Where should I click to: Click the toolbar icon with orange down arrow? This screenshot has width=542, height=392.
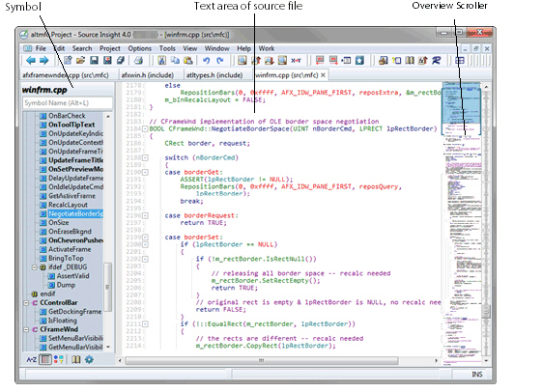click(x=270, y=61)
